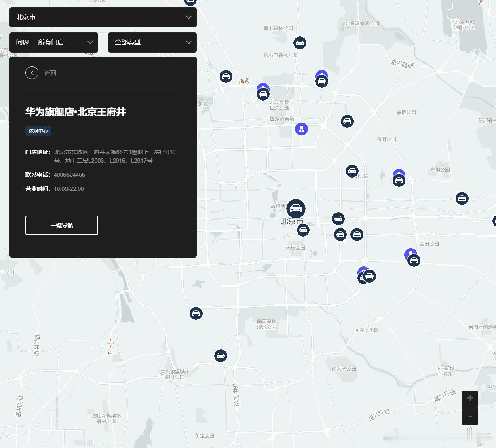Click the 联系电话 label
Image resolution: width=496 pixels, height=448 pixels.
(38, 175)
